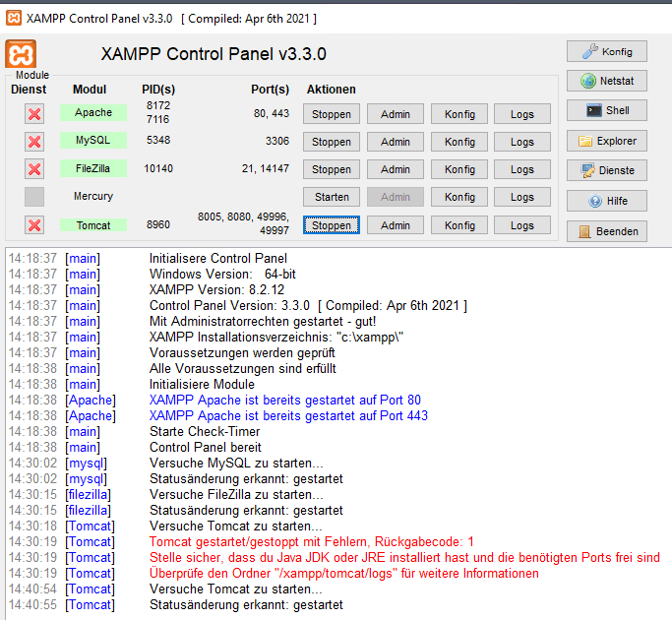Click log line Control Panel bereit
The height and width of the screenshot is (620, 672).
206,447
